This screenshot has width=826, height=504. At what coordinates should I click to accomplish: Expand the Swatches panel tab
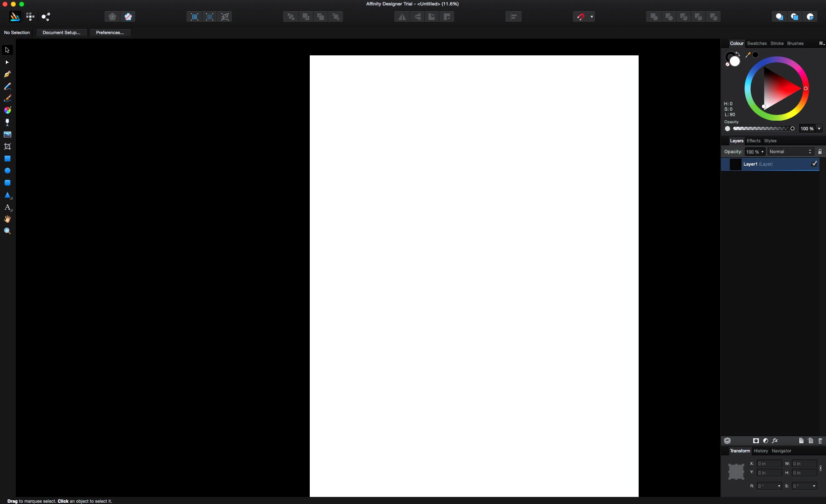point(756,43)
